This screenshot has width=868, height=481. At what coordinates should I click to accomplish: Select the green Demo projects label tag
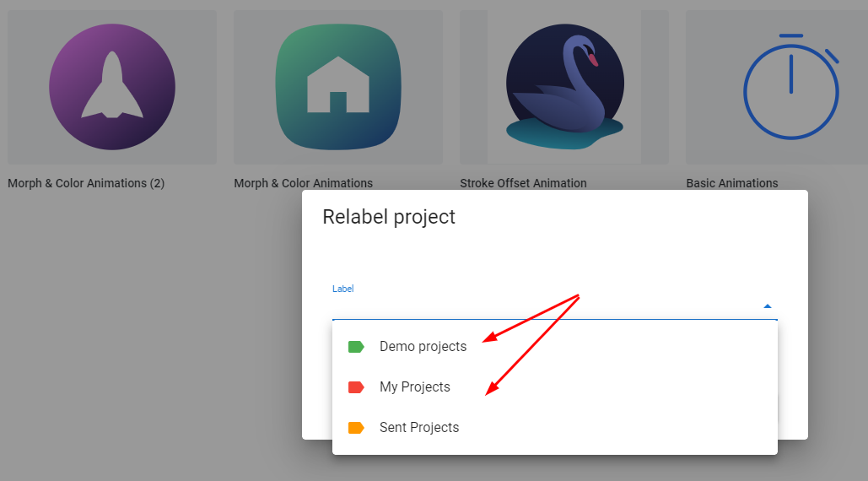click(x=356, y=347)
